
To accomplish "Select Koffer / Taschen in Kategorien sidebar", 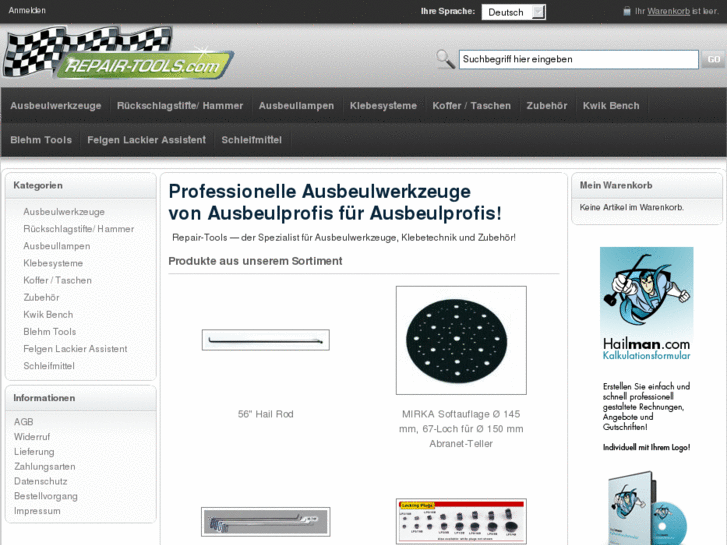I will click(x=57, y=281).
